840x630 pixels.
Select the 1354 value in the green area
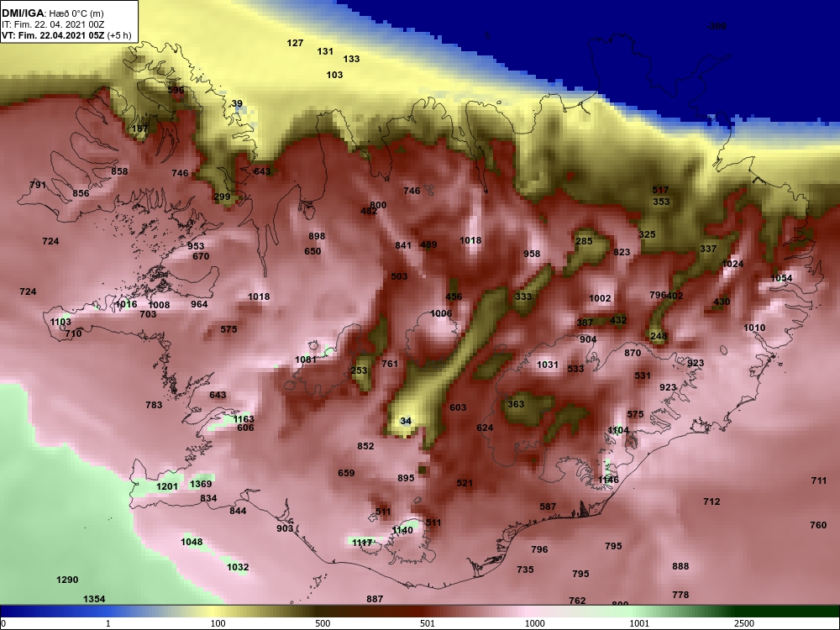94,599
